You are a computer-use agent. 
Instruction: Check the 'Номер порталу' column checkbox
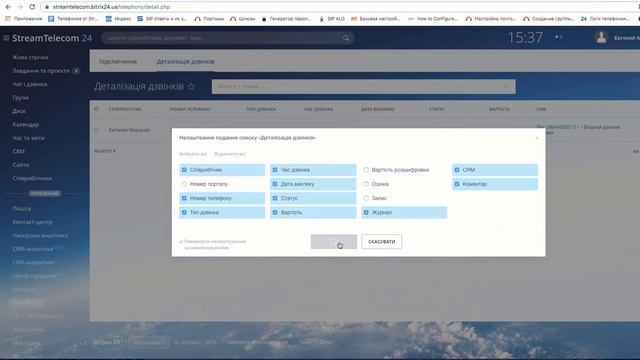point(184,184)
